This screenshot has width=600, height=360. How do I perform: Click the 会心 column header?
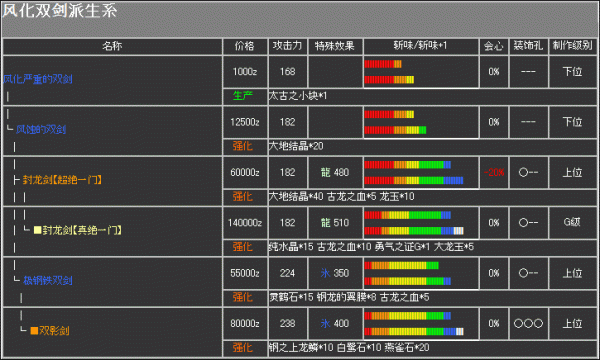coord(493,46)
